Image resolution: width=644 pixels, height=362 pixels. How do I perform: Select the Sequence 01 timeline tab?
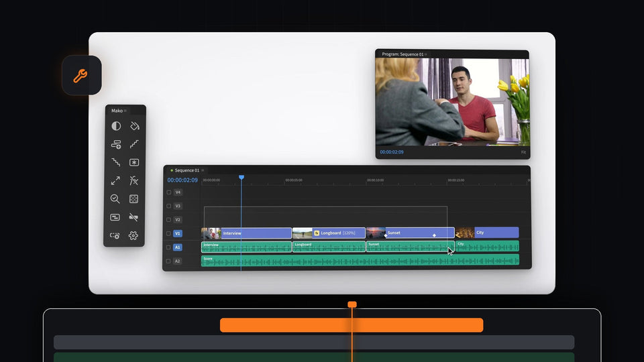click(187, 170)
